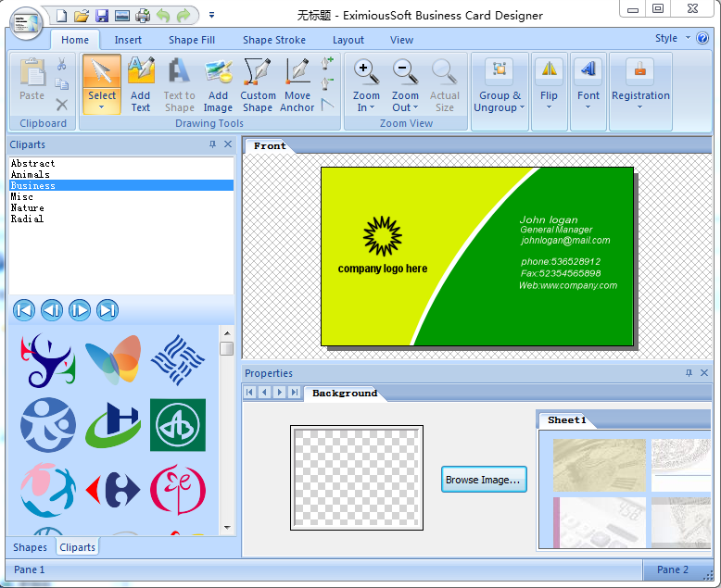
Task: Open the Cliparts bottom tab
Action: tap(77, 547)
